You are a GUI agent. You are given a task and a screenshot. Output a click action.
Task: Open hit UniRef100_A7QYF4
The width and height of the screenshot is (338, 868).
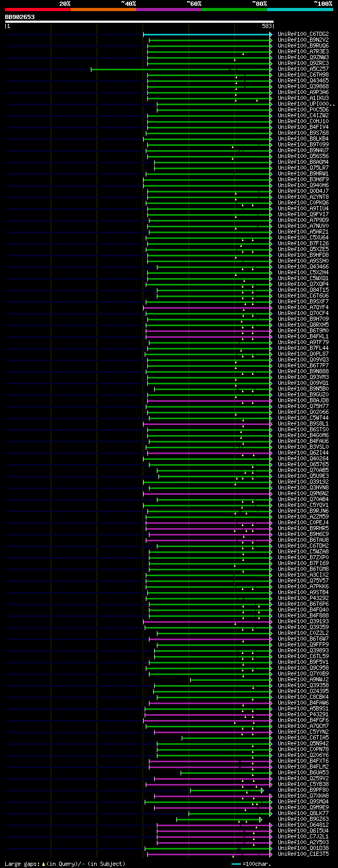(x=303, y=307)
